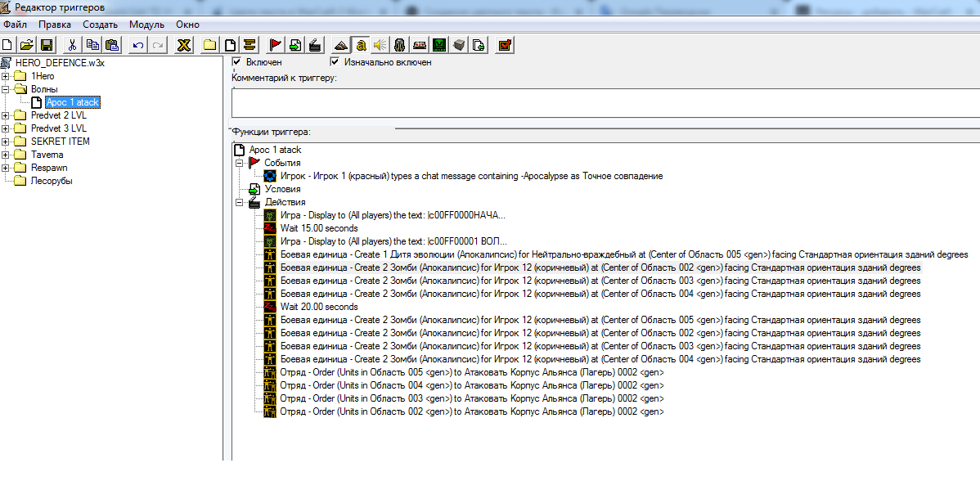Select the Order Units in Область 003 action
980x481 pixels.
(472, 399)
